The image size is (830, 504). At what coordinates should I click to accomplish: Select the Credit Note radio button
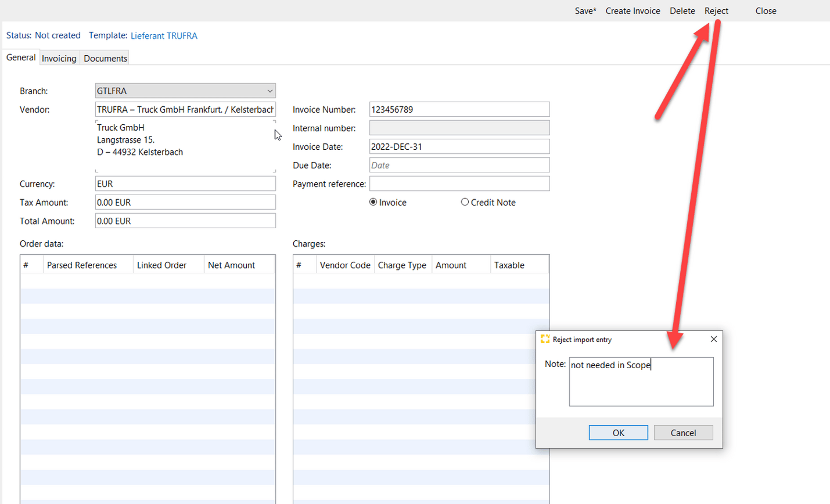click(x=465, y=202)
